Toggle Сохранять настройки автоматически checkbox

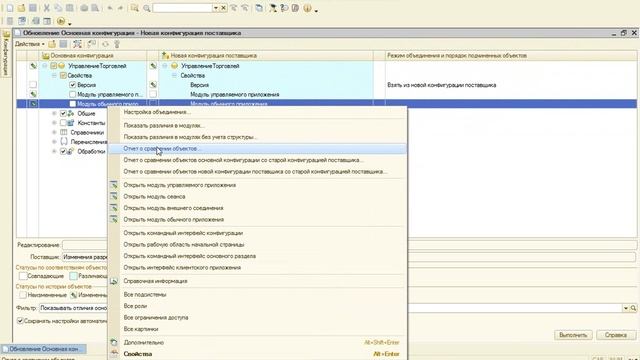tap(20, 321)
